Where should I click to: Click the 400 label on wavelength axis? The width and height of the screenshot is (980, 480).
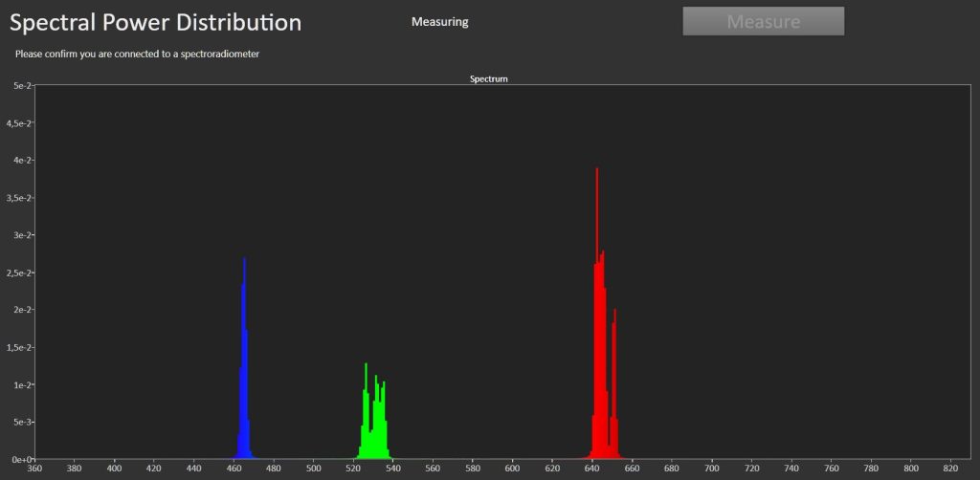tap(115, 469)
